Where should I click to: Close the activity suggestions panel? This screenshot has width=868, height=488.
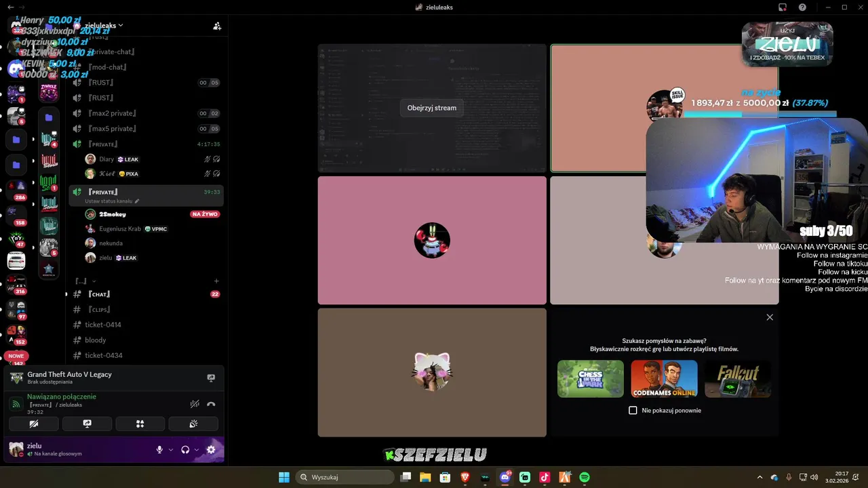pos(770,317)
